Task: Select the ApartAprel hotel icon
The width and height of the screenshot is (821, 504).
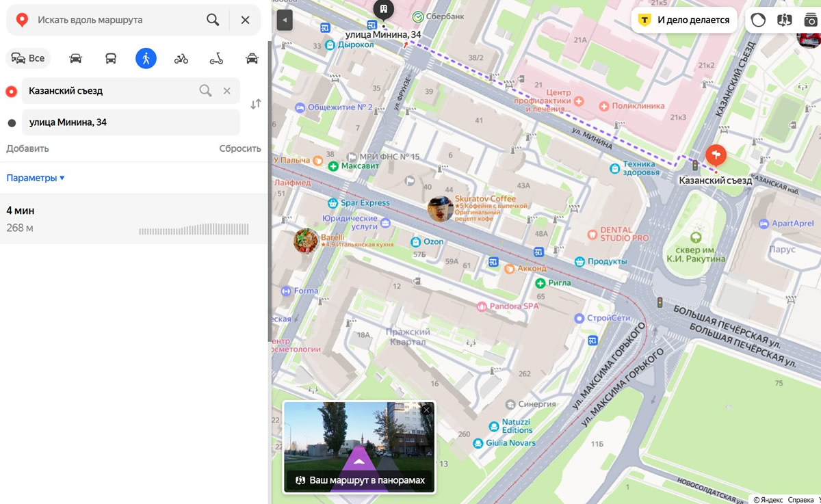Action: pyautogui.click(x=764, y=224)
